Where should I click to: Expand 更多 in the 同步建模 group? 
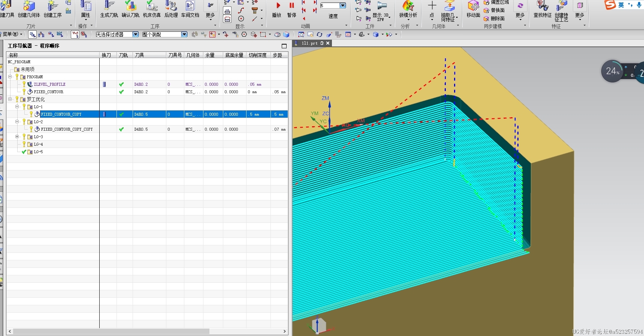point(520,10)
